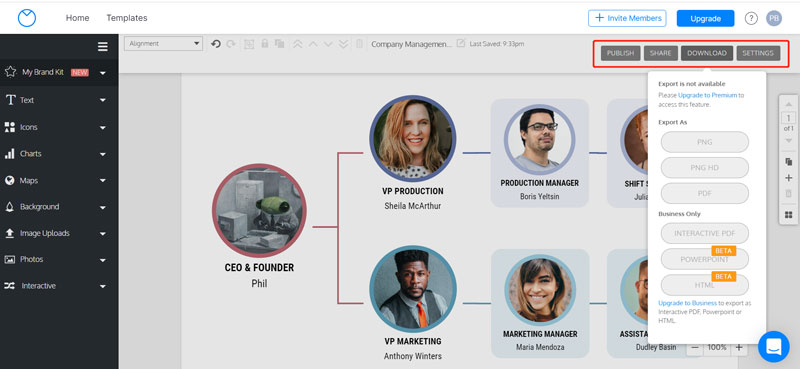The image size is (800, 369).
Task: Open the PB user avatar menu
Action: coord(774,18)
